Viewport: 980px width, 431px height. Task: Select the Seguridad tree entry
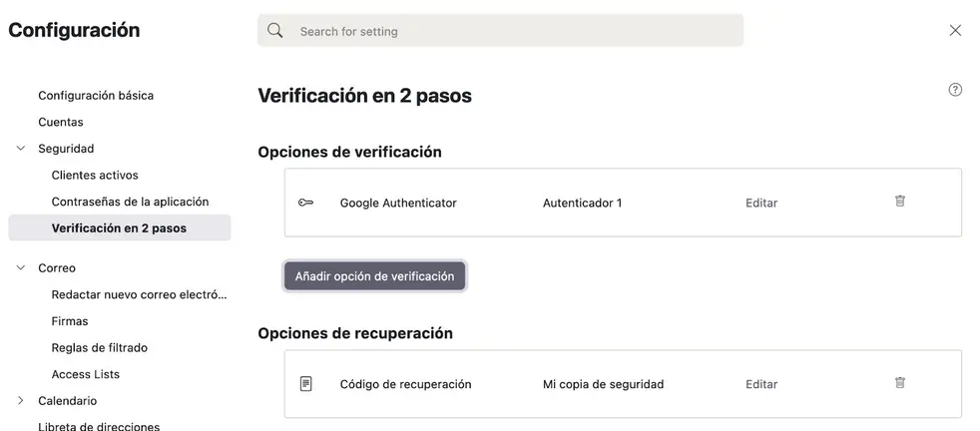click(66, 149)
